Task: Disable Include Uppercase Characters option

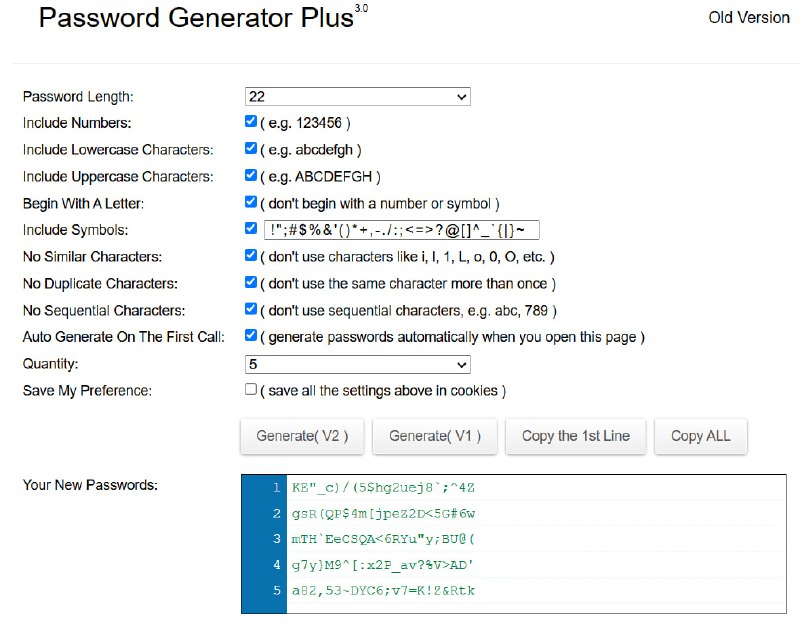Action: pos(251,176)
